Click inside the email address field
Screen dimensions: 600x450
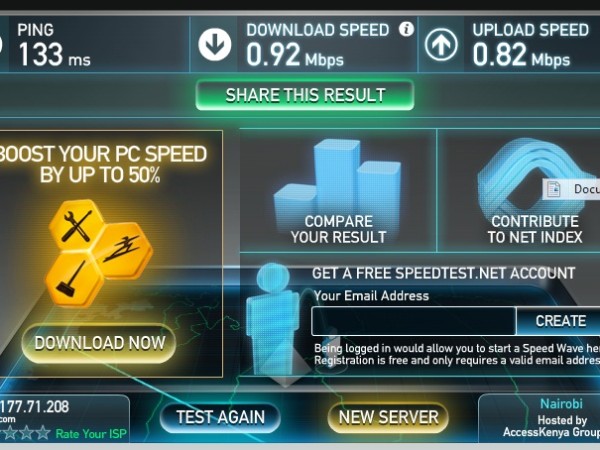pyautogui.click(x=414, y=321)
